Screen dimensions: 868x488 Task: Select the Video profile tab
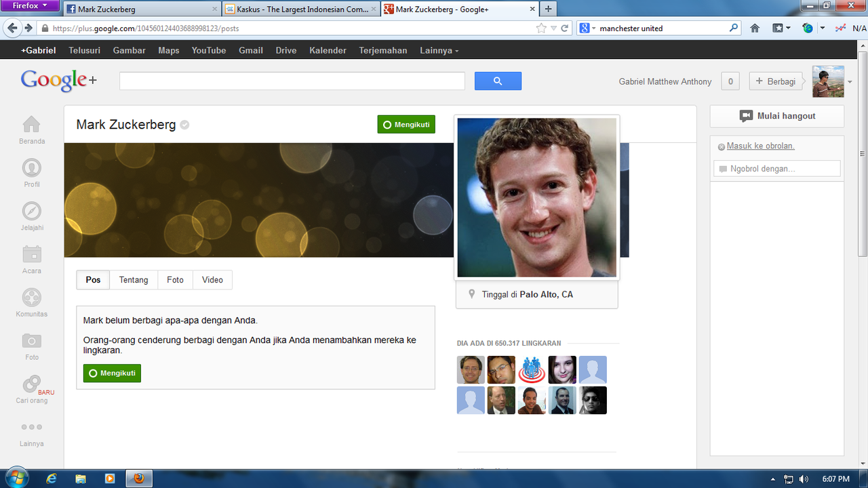pyautogui.click(x=212, y=280)
